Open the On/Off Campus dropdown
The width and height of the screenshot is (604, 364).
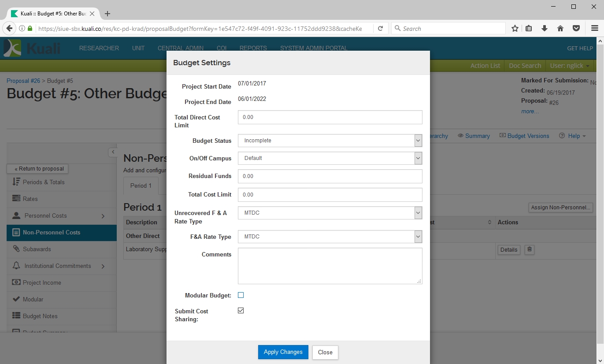tap(330, 158)
